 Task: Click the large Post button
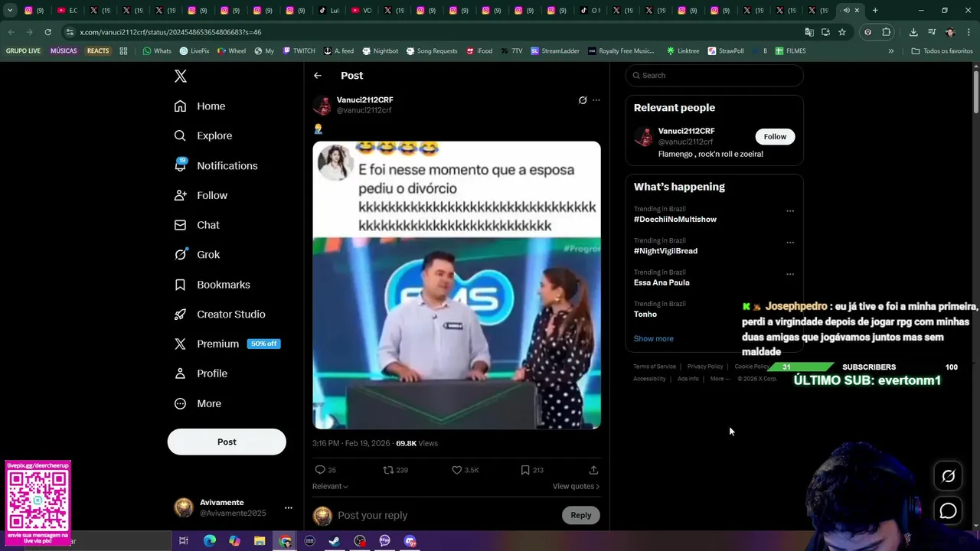click(x=227, y=442)
